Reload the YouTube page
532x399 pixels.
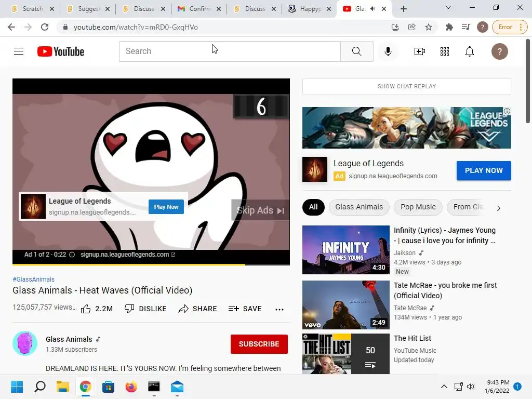[x=45, y=27]
